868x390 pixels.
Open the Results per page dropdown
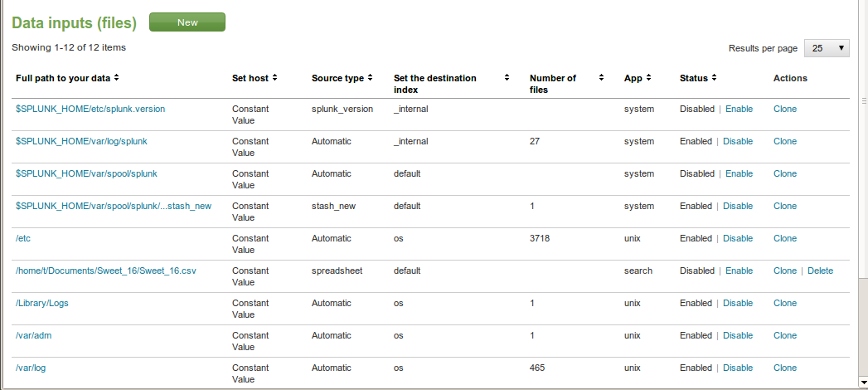pos(827,48)
